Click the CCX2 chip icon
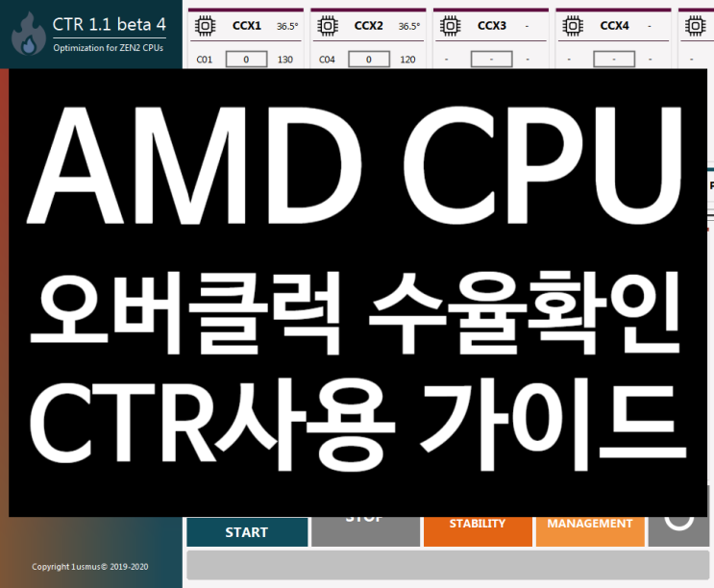 tap(328, 26)
